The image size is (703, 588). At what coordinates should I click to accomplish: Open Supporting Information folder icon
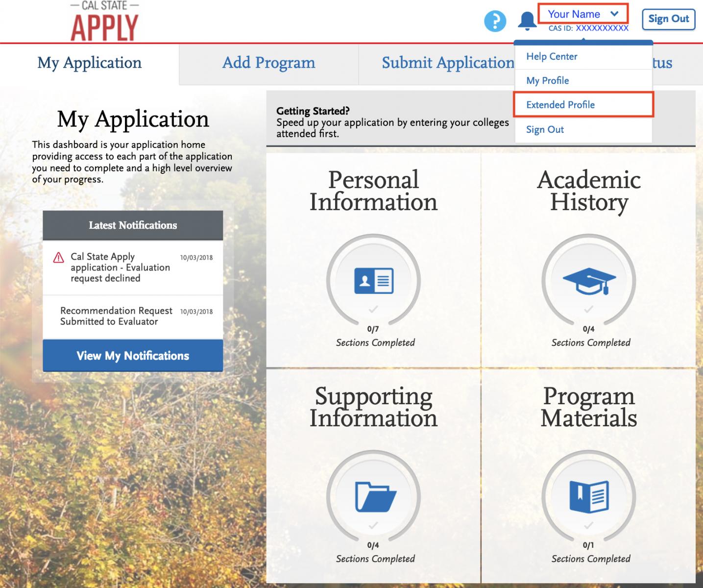click(x=374, y=496)
